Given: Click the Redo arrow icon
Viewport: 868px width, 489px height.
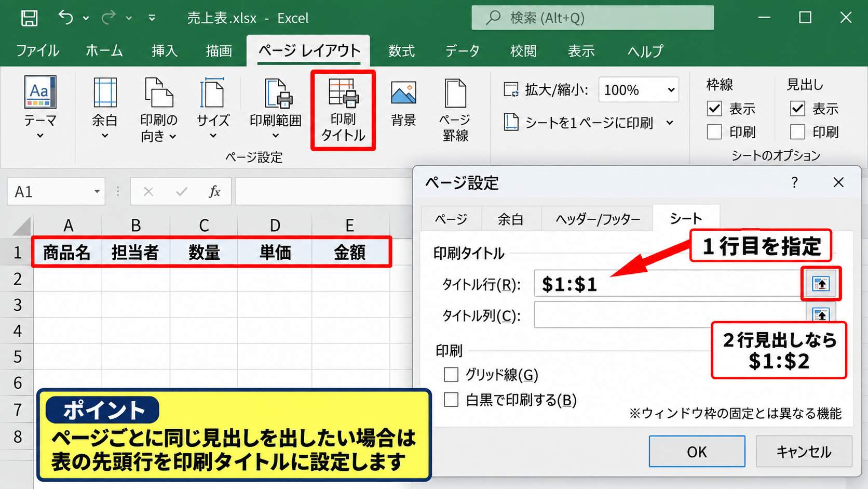Looking at the screenshot, I should click(108, 18).
